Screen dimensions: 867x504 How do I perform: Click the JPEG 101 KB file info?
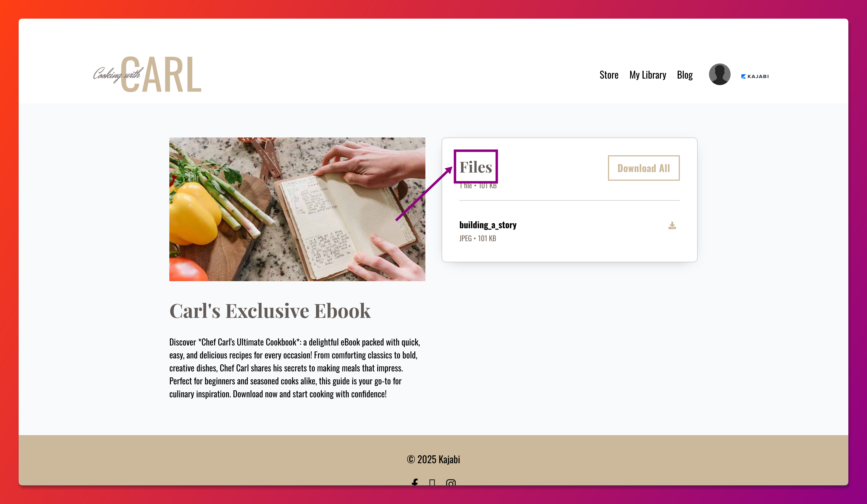[x=478, y=238]
